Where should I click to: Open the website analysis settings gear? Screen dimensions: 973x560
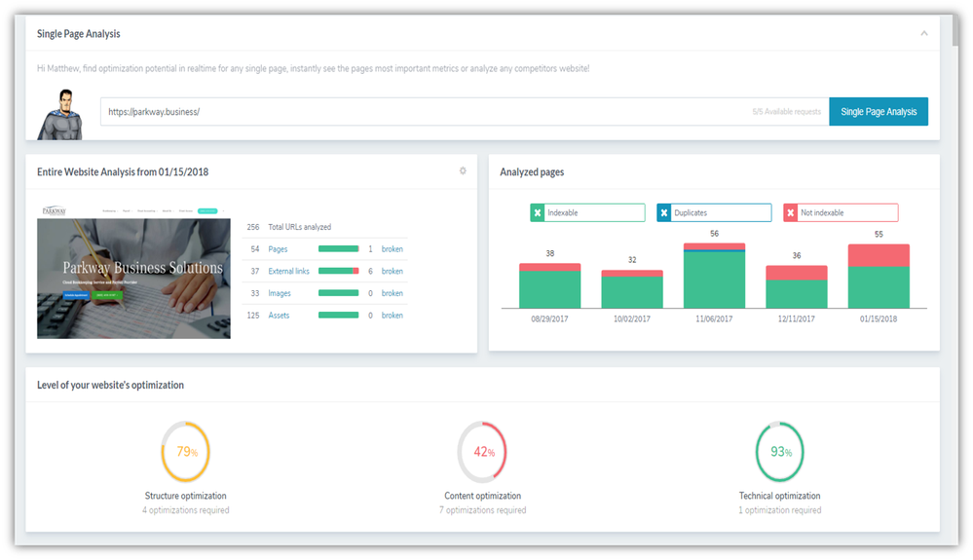463,170
